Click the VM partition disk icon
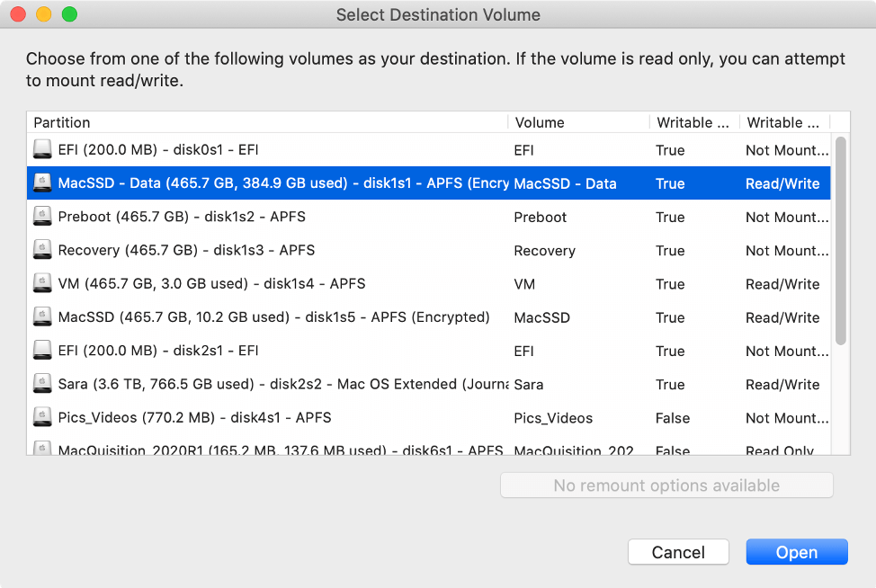876x588 pixels. pos(42,284)
